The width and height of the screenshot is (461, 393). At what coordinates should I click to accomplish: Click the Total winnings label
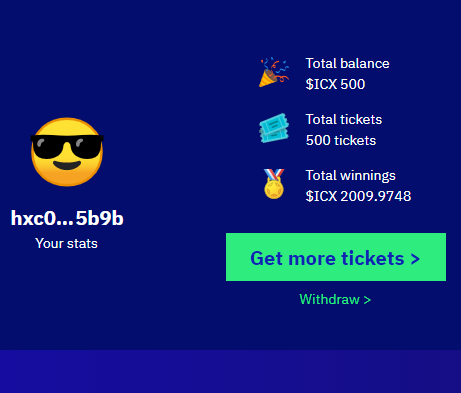(x=350, y=175)
